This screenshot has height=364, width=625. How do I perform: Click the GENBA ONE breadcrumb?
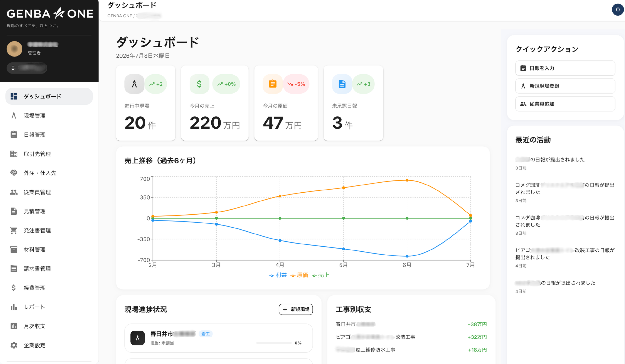click(x=120, y=16)
